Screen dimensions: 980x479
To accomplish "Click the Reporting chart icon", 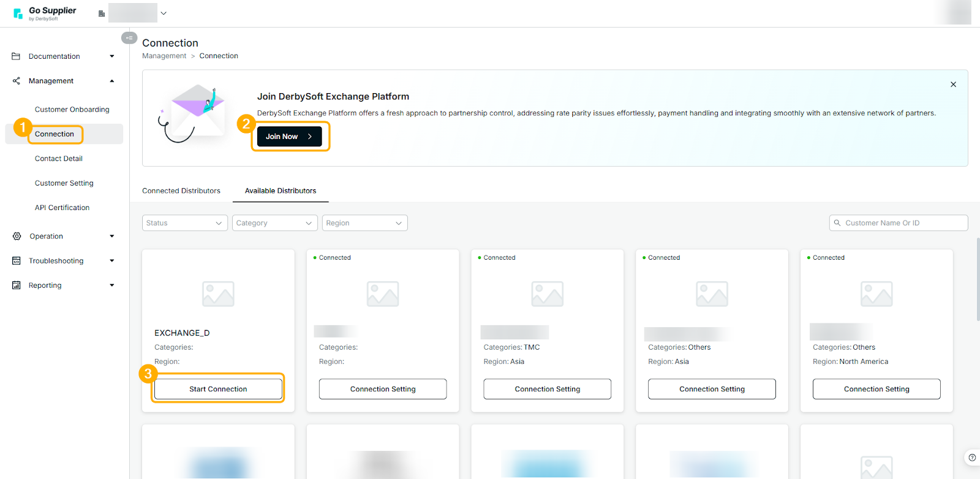I will point(17,285).
